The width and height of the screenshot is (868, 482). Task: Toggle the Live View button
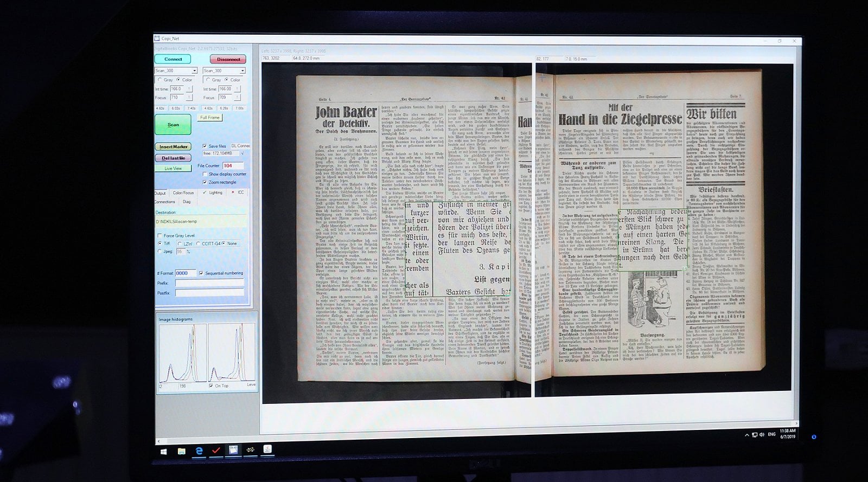173,168
